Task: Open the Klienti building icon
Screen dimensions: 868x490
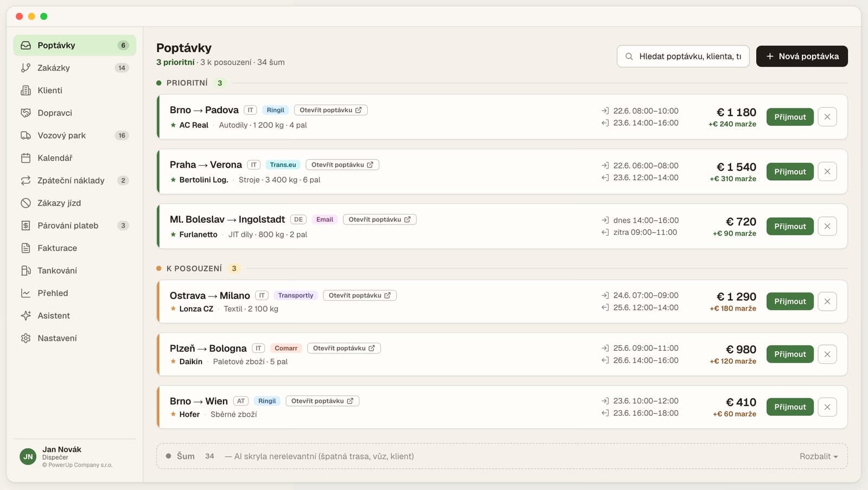Action: point(25,91)
